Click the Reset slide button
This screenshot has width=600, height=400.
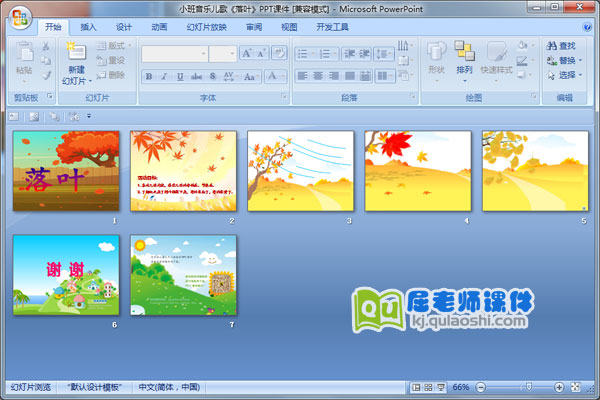[x=111, y=60]
